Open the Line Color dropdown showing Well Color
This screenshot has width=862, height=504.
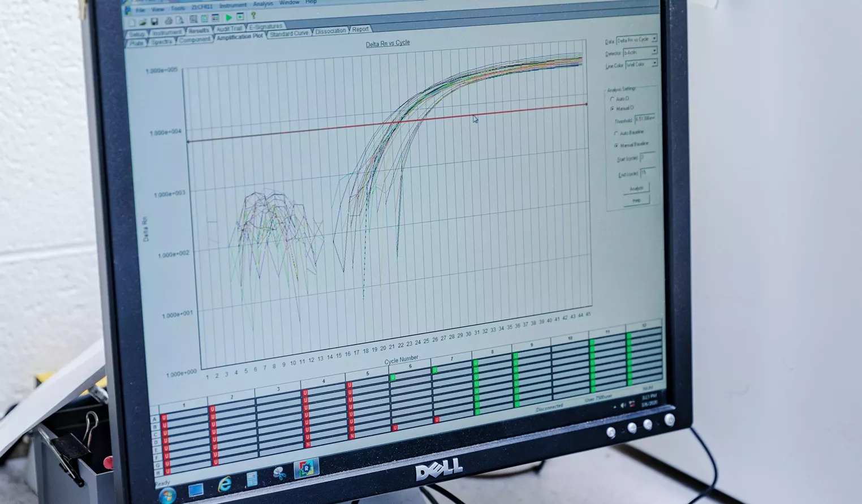point(642,64)
